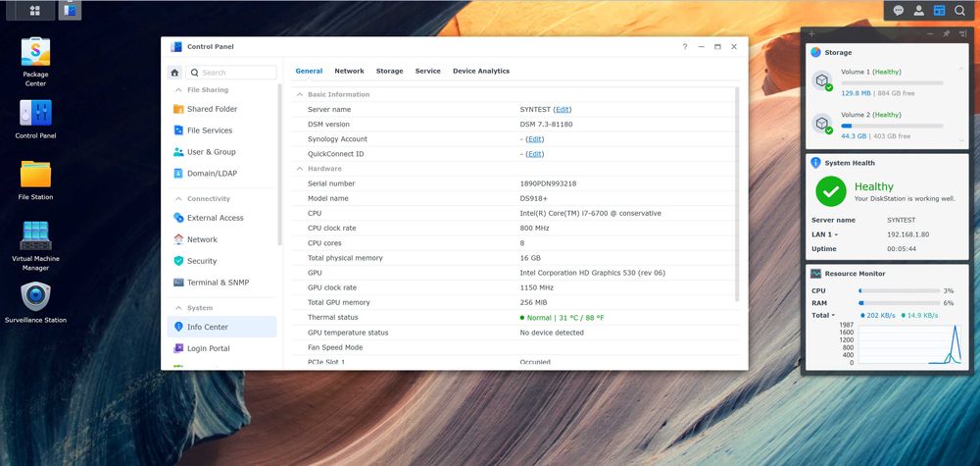Screen dimensions: 980x466
Task: Click the DSM 7.3-81180 version text
Action: point(546,125)
